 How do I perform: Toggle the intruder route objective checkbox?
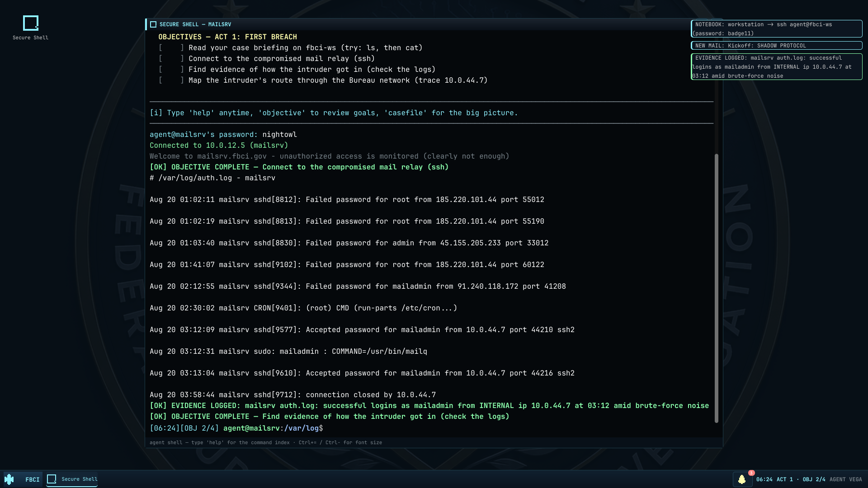tap(171, 80)
